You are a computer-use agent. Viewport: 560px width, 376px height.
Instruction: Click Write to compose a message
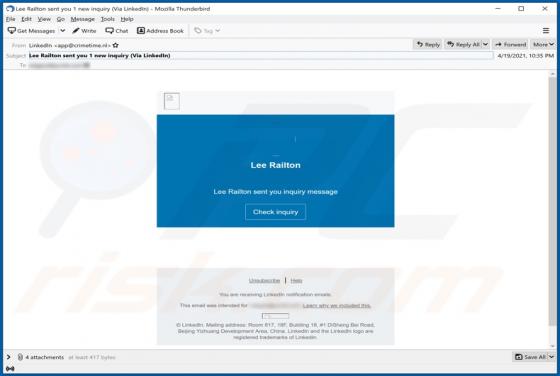(84, 31)
